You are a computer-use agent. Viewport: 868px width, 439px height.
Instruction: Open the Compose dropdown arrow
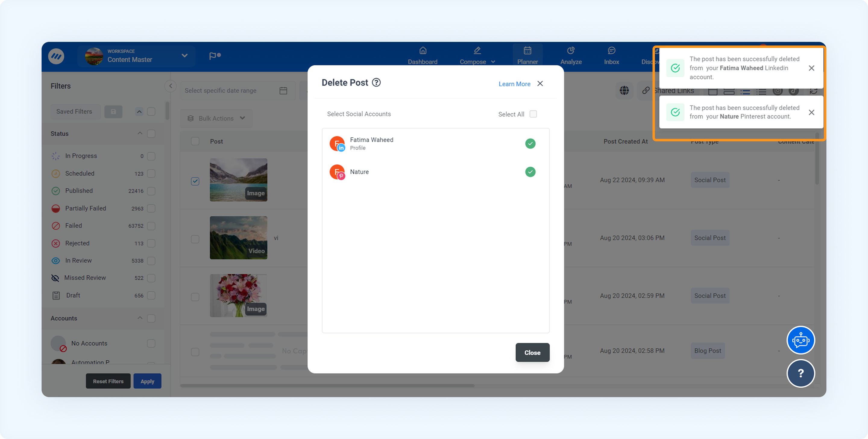(493, 62)
